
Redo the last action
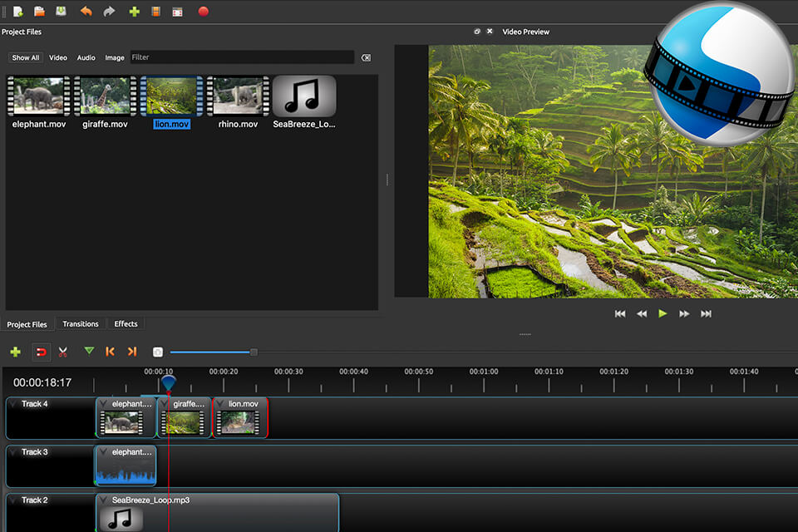pyautogui.click(x=108, y=12)
